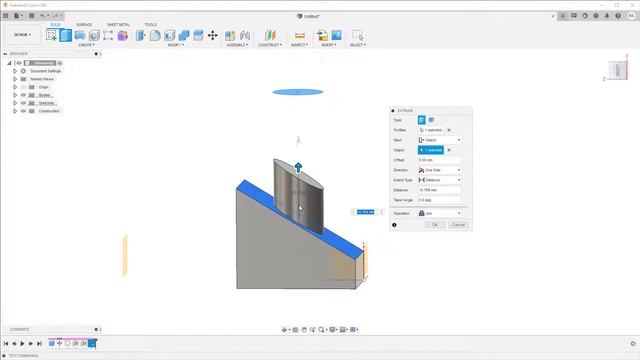Open the Direction dropdown
The width and height of the screenshot is (640, 360).
click(440, 170)
